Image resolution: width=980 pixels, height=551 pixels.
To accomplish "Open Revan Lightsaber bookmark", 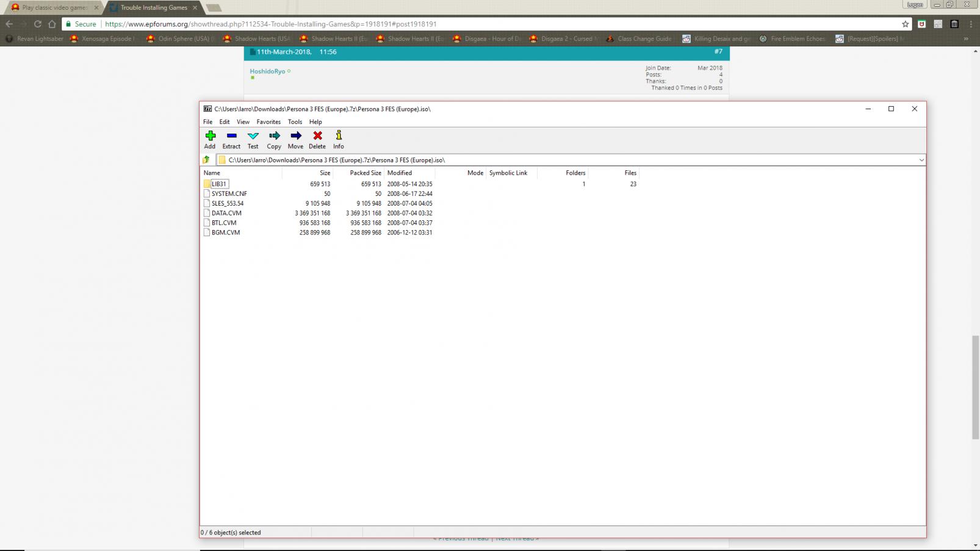I will [34, 38].
